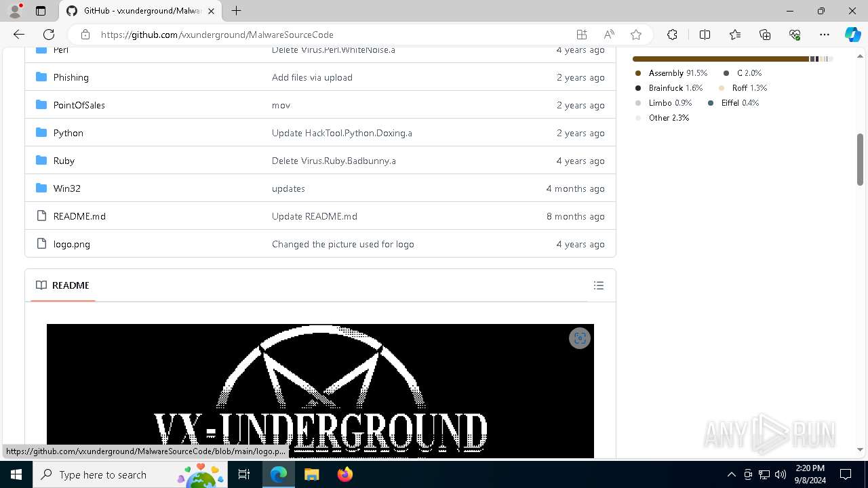This screenshot has height=488, width=868.
Task: Close the GitHub browser tab
Action: pyautogui.click(x=212, y=11)
